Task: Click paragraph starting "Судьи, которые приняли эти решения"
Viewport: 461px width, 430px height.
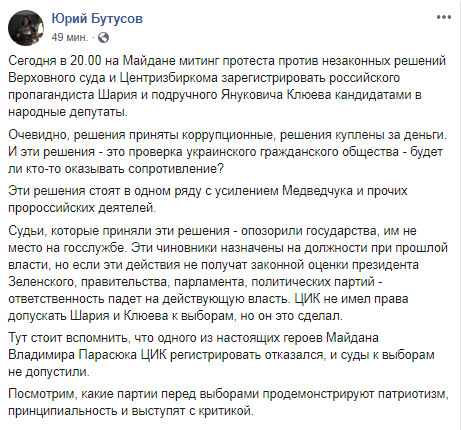Action: point(228,273)
